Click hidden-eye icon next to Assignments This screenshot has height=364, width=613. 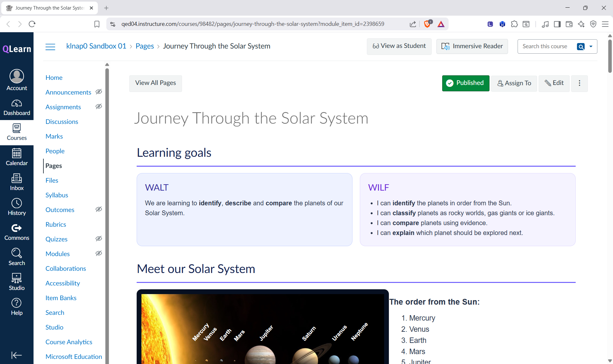(99, 107)
